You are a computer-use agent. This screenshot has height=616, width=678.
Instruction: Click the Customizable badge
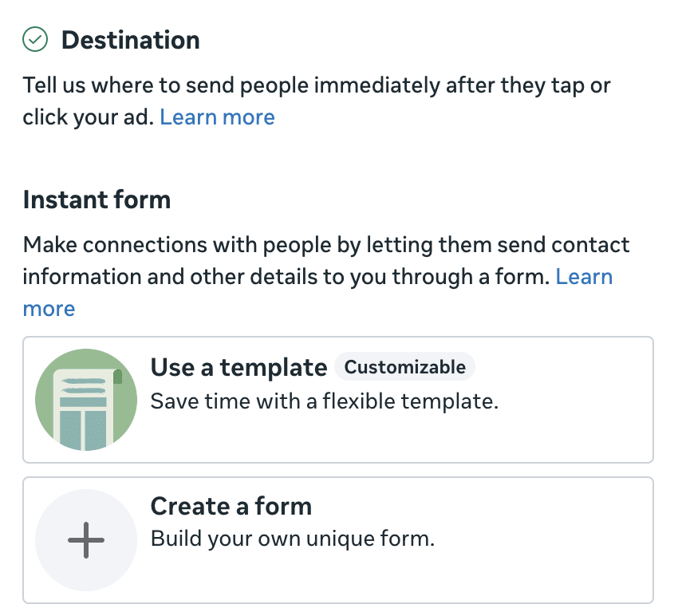(x=405, y=367)
